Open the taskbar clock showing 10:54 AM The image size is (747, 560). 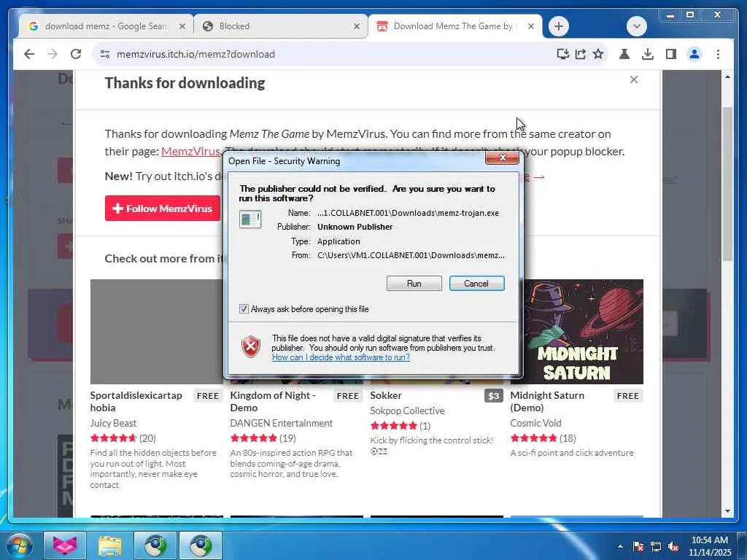[710, 545]
